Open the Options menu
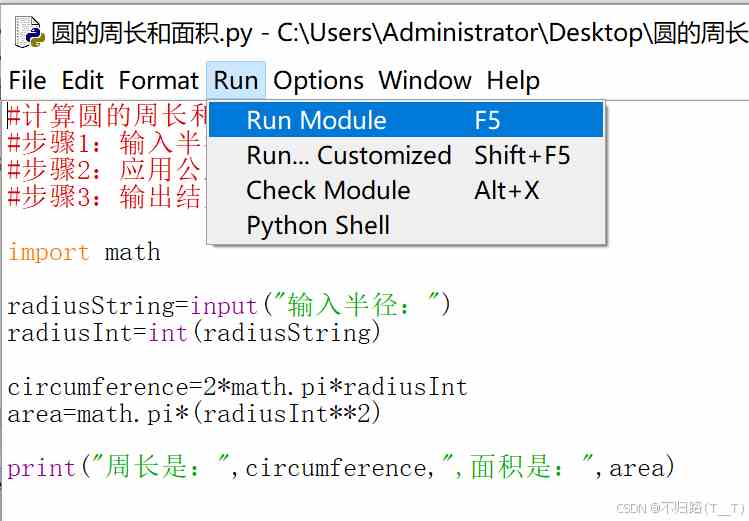 point(318,80)
